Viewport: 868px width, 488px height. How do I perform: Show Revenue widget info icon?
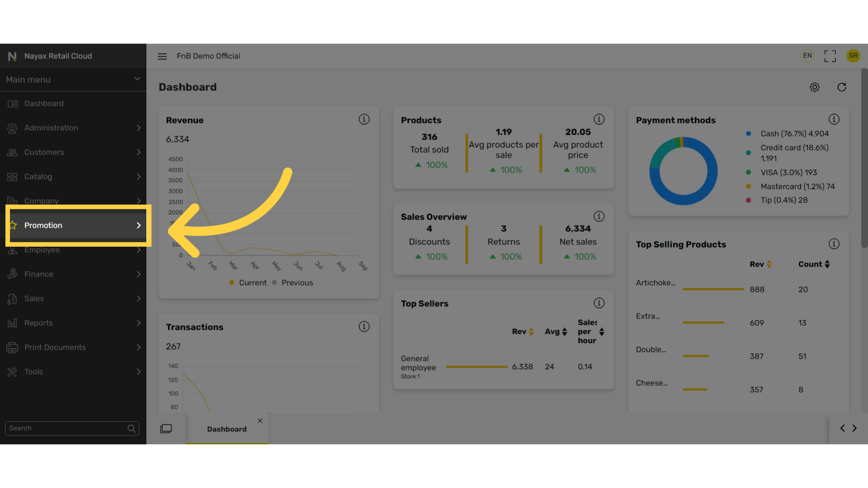[364, 119]
